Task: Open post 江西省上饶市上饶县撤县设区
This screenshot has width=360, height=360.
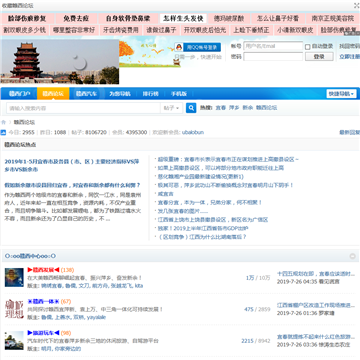Action: pyautogui.click(x=213, y=220)
